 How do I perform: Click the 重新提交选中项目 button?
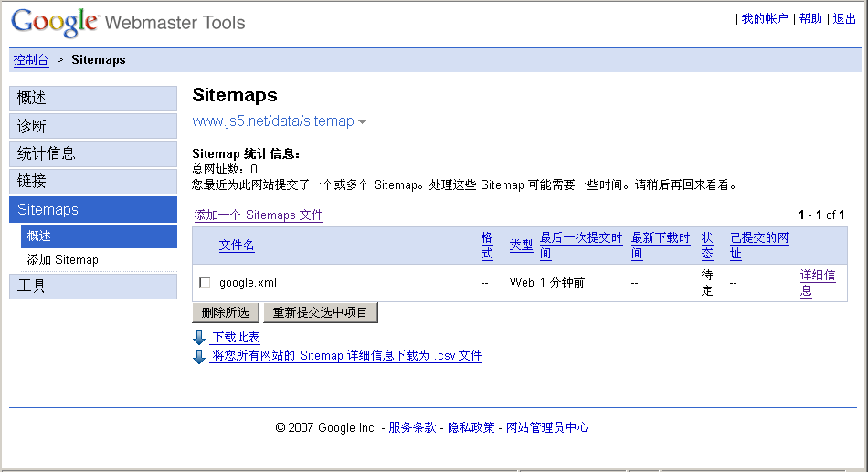(x=321, y=312)
